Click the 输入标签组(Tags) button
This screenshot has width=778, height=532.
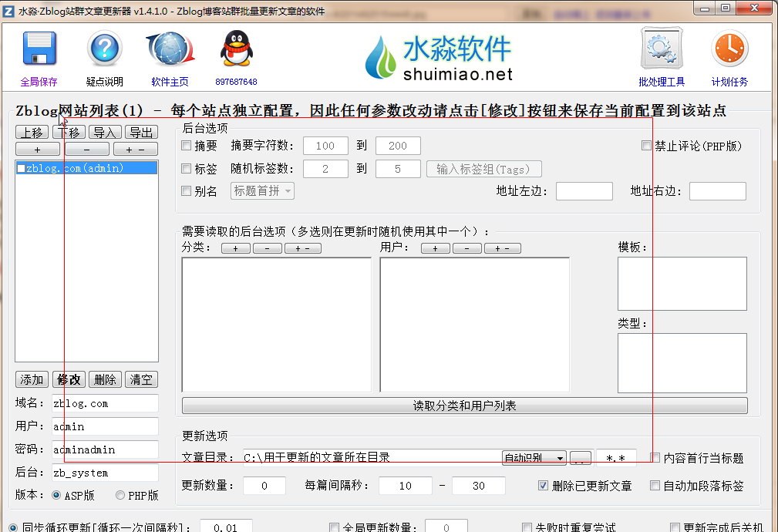[483, 169]
